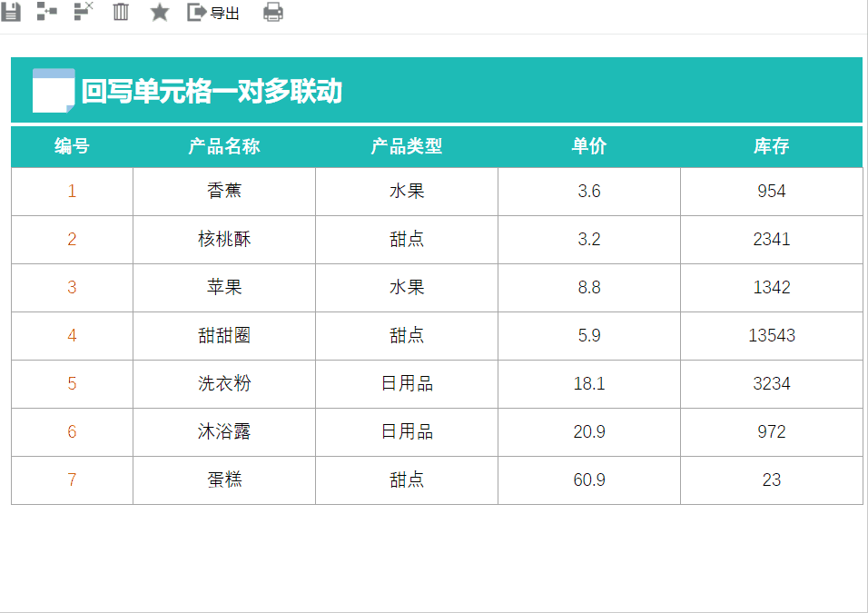
Task: Click the 日用品 type in 沐浴露 row
Action: [407, 432]
